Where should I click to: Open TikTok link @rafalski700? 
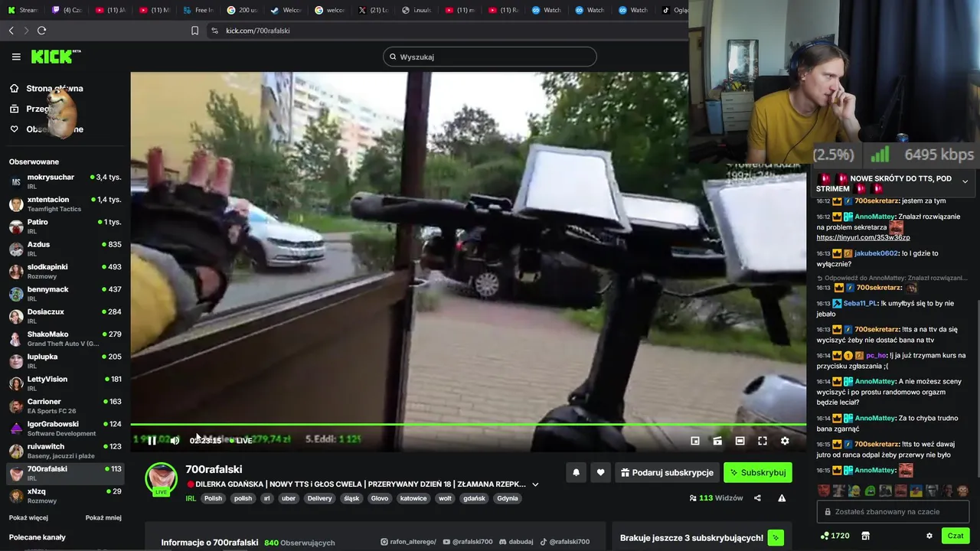coord(565,542)
